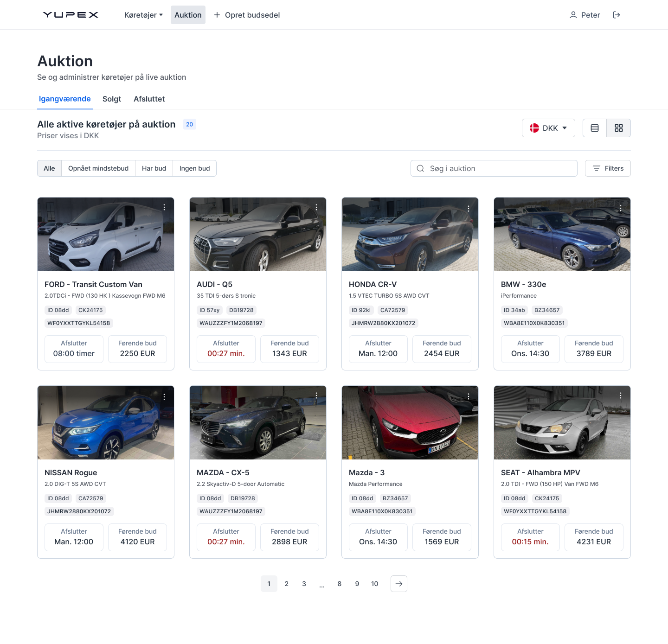This screenshot has height=644, width=668.
Task: Go to next page using arrow
Action: [398, 584]
